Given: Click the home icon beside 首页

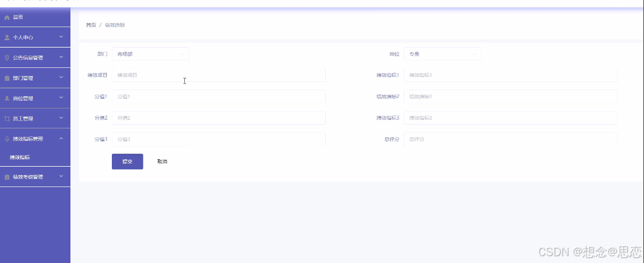Looking at the screenshot, I should click(7, 18).
